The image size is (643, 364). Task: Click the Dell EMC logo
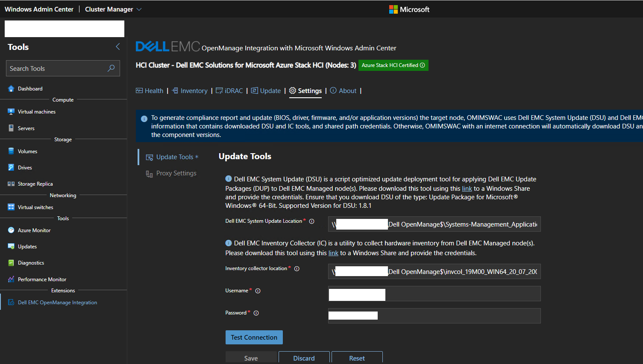click(x=167, y=46)
